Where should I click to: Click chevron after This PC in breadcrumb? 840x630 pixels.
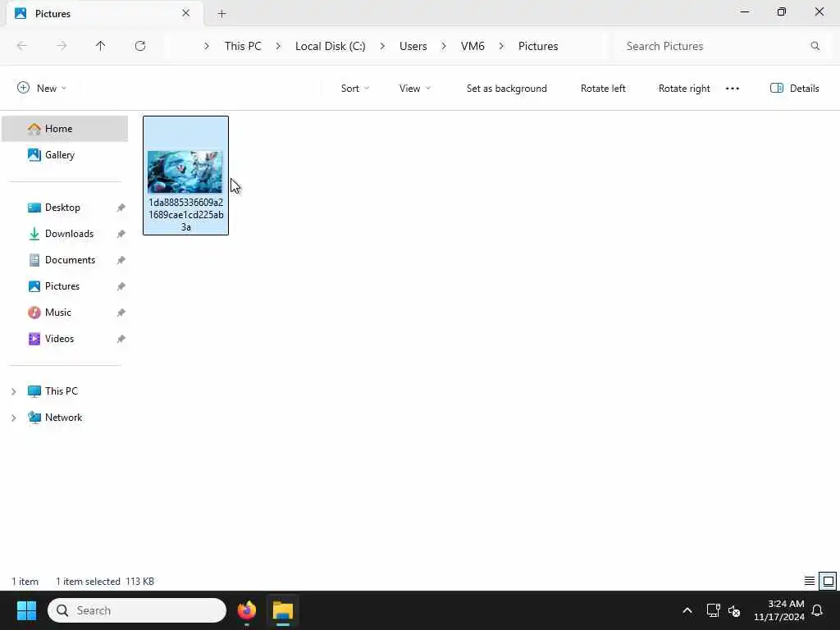278,46
